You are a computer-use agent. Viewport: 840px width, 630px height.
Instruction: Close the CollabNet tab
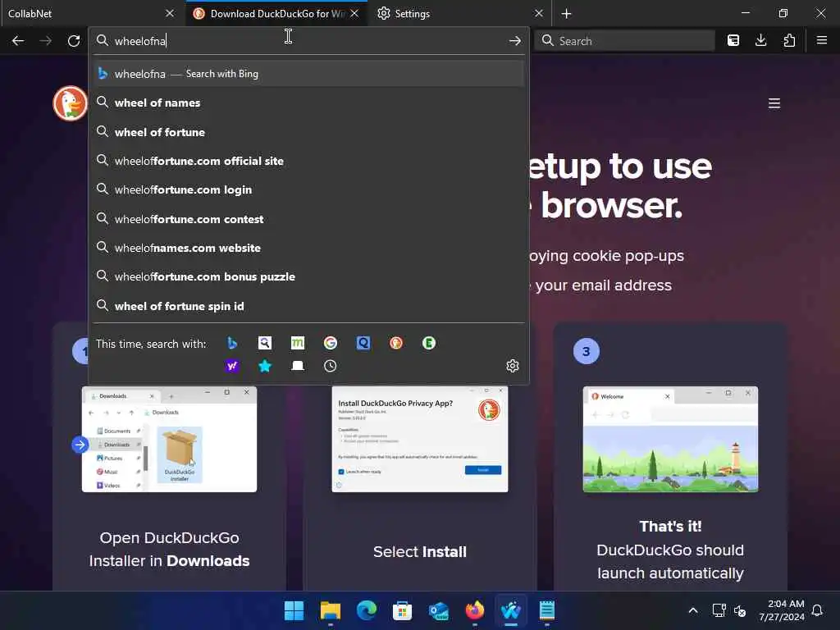(x=170, y=13)
